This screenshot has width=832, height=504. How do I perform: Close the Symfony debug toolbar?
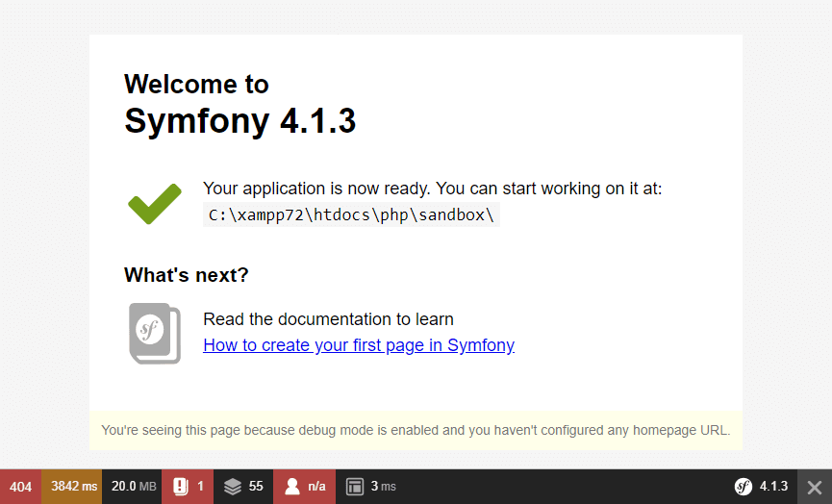click(815, 487)
